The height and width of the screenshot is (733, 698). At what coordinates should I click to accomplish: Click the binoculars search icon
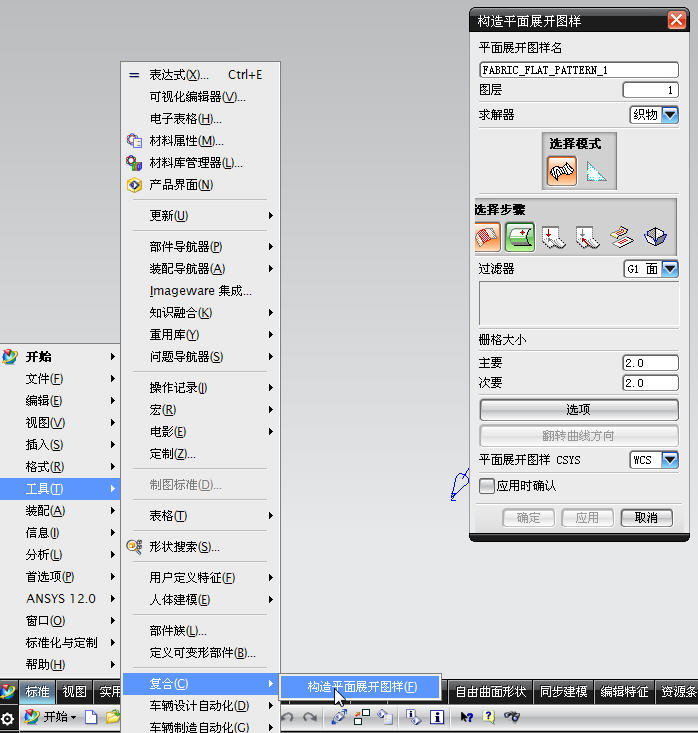click(x=512, y=717)
